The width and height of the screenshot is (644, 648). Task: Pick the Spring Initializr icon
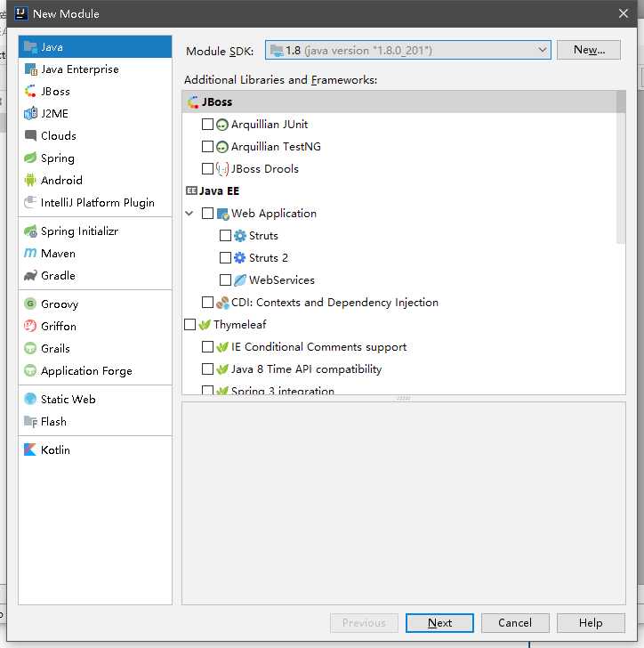click(x=30, y=231)
